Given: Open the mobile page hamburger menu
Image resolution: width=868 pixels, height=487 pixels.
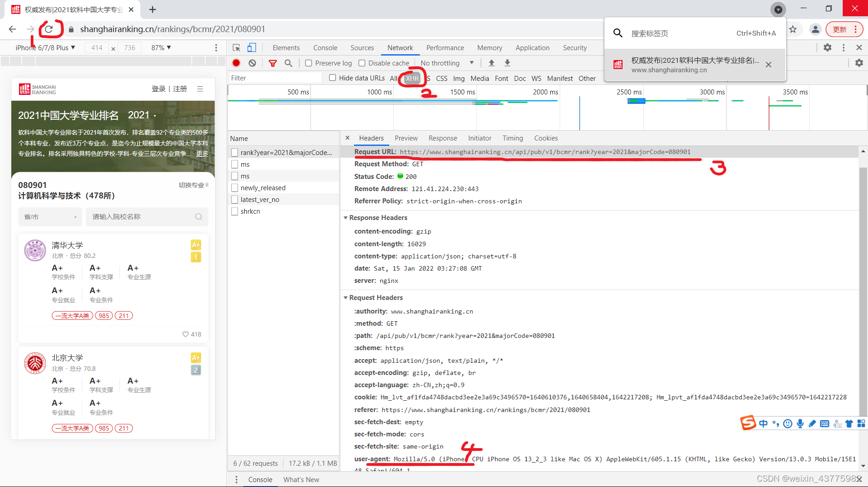Looking at the screenshot, I should [200, 89].
